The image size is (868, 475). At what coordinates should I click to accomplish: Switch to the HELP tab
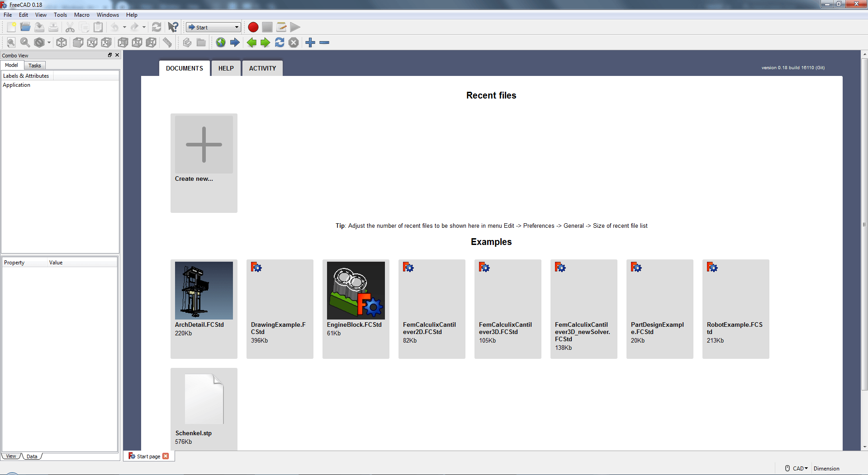click(226, 68)
